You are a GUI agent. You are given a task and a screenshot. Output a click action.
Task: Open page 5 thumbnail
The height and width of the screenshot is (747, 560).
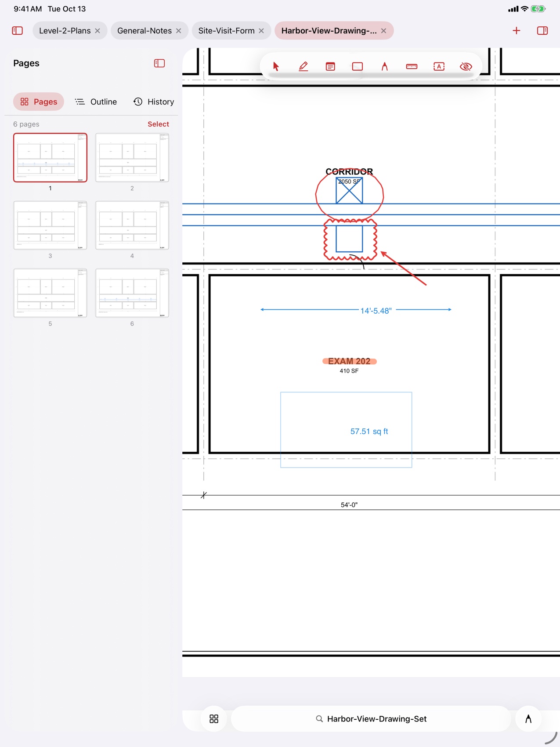(50, 293)
